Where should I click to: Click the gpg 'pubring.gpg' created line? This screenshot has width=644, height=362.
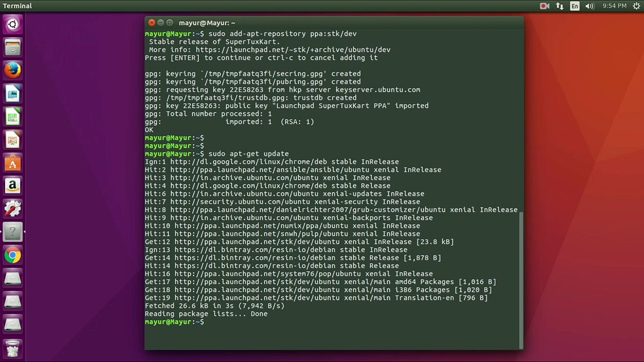point(253,82)
